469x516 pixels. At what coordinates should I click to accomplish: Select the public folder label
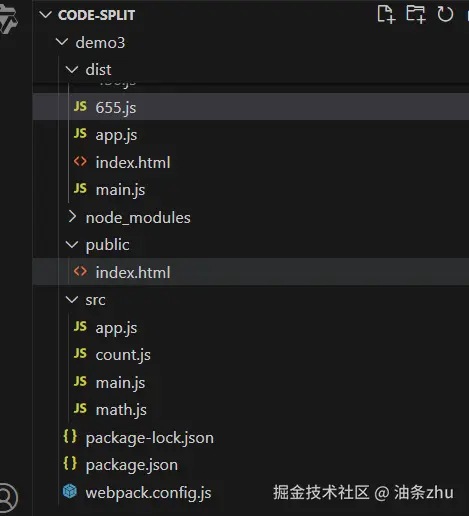pyautogui.click(x=107, y=245)
